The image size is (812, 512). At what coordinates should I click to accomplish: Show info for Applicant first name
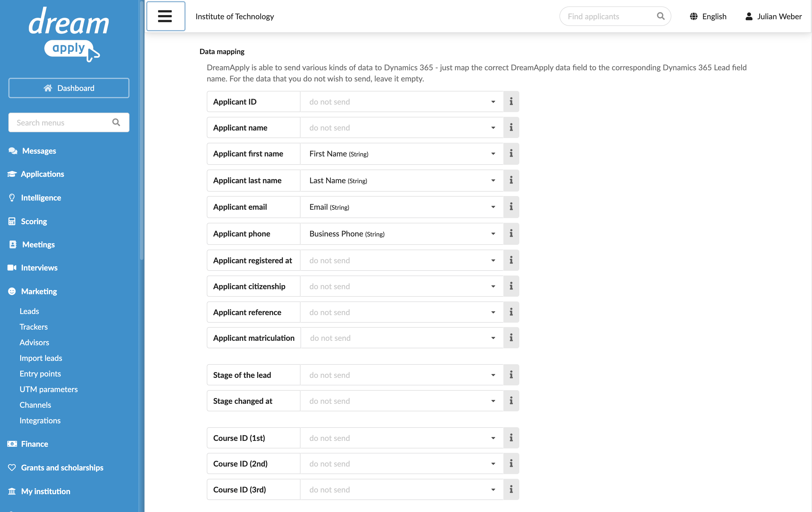tap(511, 154)
